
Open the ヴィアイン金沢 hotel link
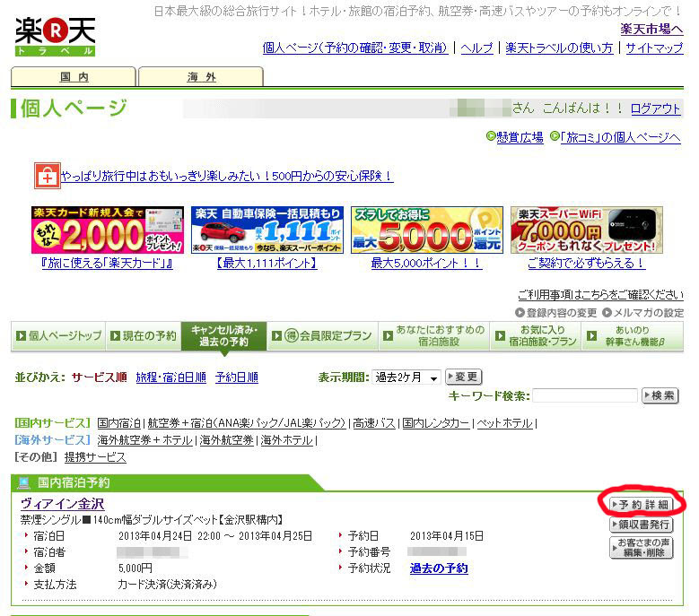[63, 504]
